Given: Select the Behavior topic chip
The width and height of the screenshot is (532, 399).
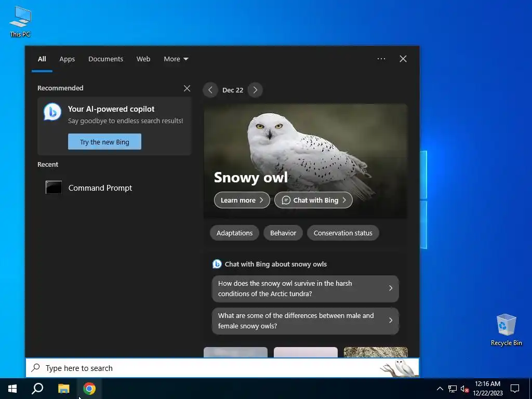Looking at the screenshot, I should [283, 233].
